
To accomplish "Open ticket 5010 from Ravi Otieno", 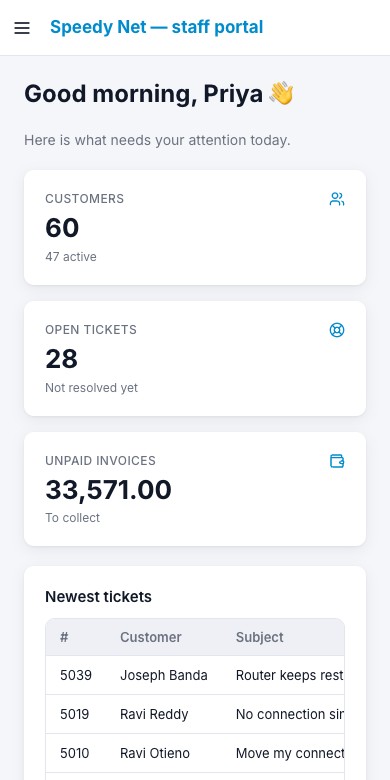I will pyautogui.click(x=195, y=753).
